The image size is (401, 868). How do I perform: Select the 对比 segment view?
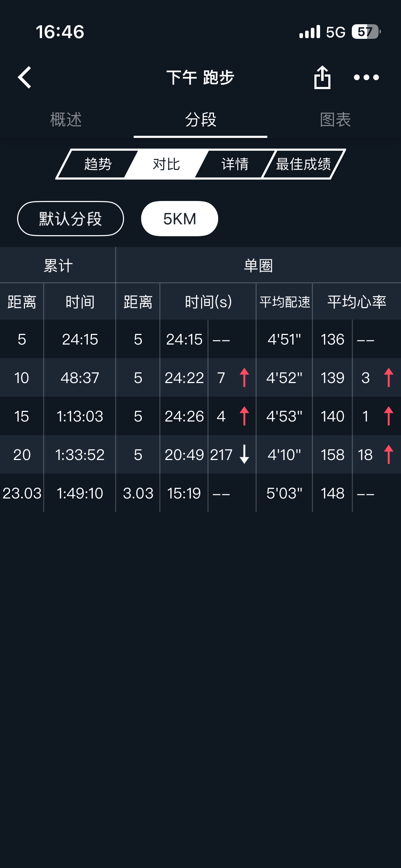click(166, 164)
